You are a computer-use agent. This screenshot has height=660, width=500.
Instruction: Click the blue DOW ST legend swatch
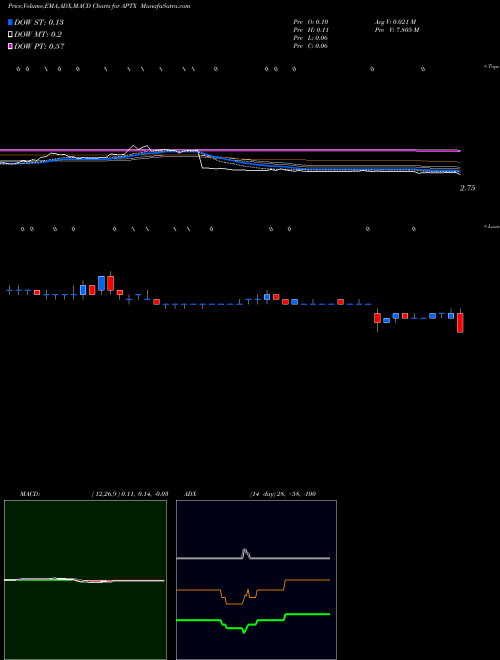click(x=11, y=22)
